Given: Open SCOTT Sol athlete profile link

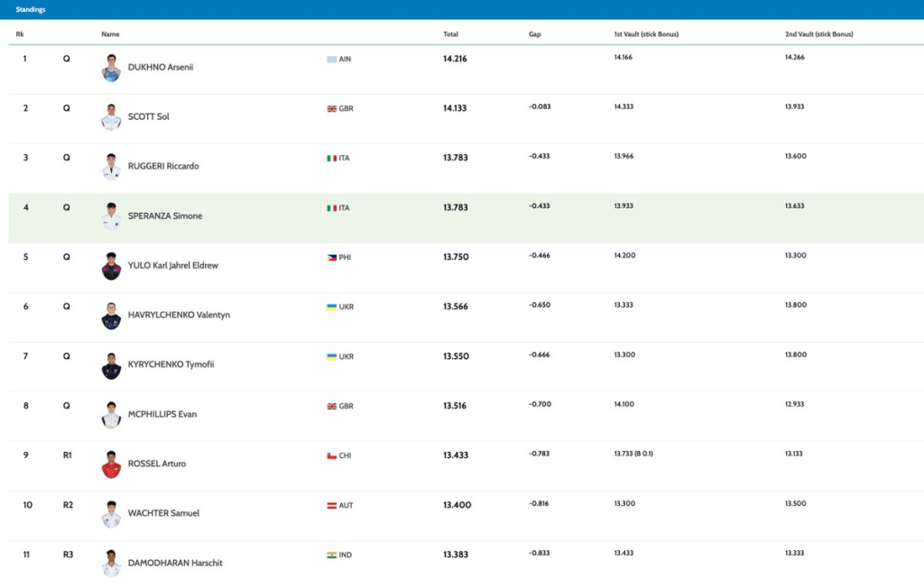Looking at the screenshot, I should pyautogui.click(x=149, y=116).
